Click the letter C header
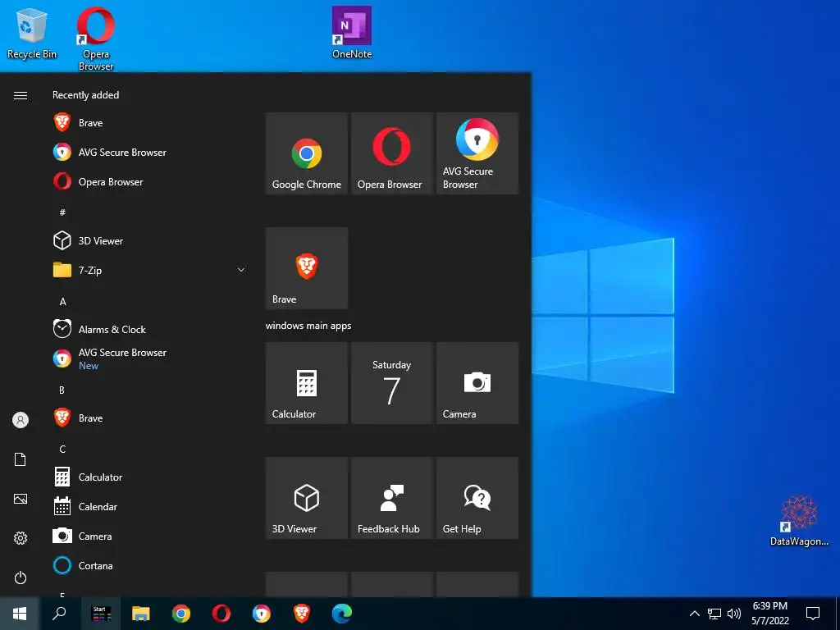Screen dimensions: 840x630 pyautogui.click(x=62, y=449)
